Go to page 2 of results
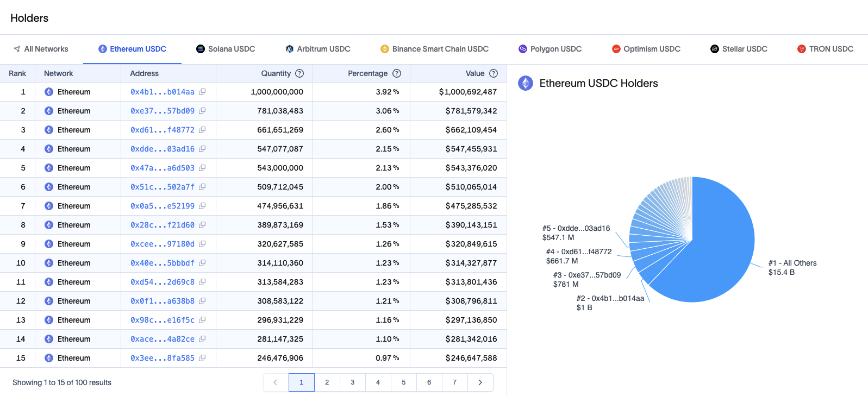868x396 pixels. 327,382
